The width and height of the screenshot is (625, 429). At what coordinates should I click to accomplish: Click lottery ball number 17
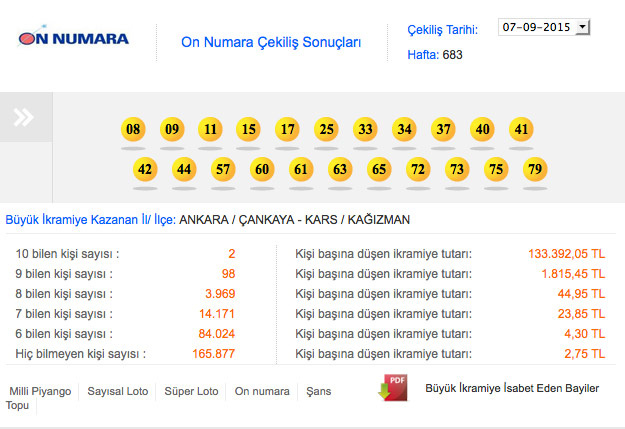coord(287,129)
